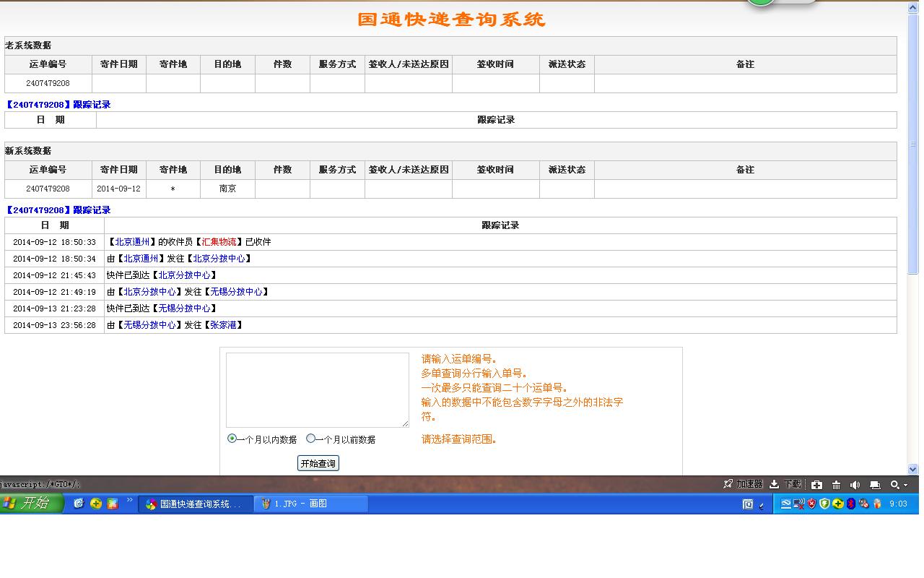Image resolution: width=924 pixels, height=578 pixels.
Task: Open the disconnected wireless network tray icon
Action: [798, 504]
